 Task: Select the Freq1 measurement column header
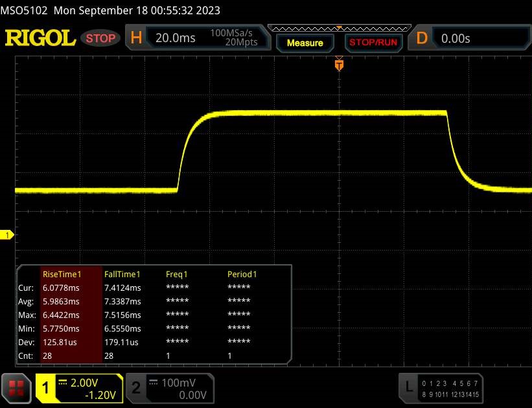click(x=176, y=274)
